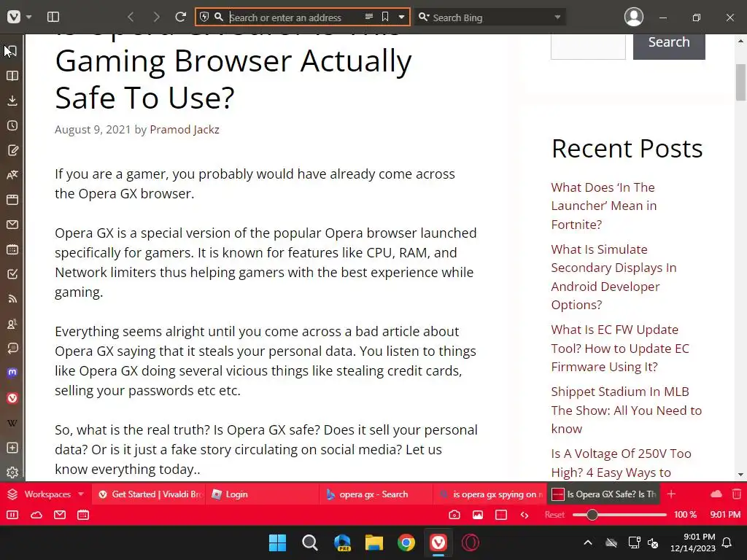747x560 pixels.
Task: Toggle images and animation loading
Action: pos(478,515)
